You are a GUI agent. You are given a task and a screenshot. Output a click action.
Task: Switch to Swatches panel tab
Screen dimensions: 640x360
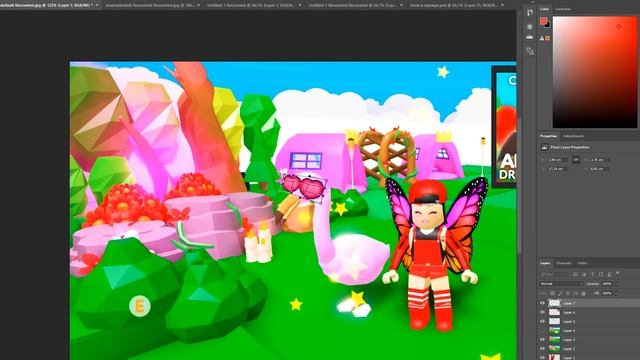[563, 9]
